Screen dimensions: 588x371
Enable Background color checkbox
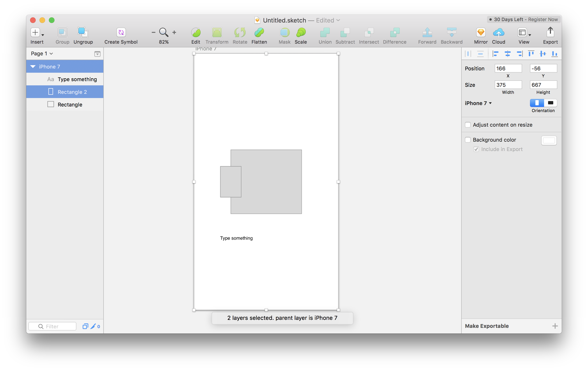[468, 140]
